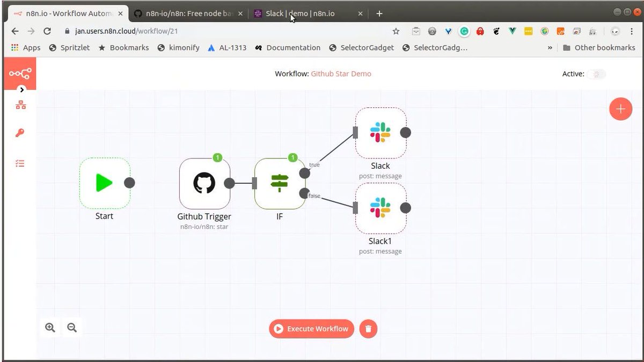Toggle the workflow Active switch
The width and height of the screenshot is (644, 362).
(596, 74)
